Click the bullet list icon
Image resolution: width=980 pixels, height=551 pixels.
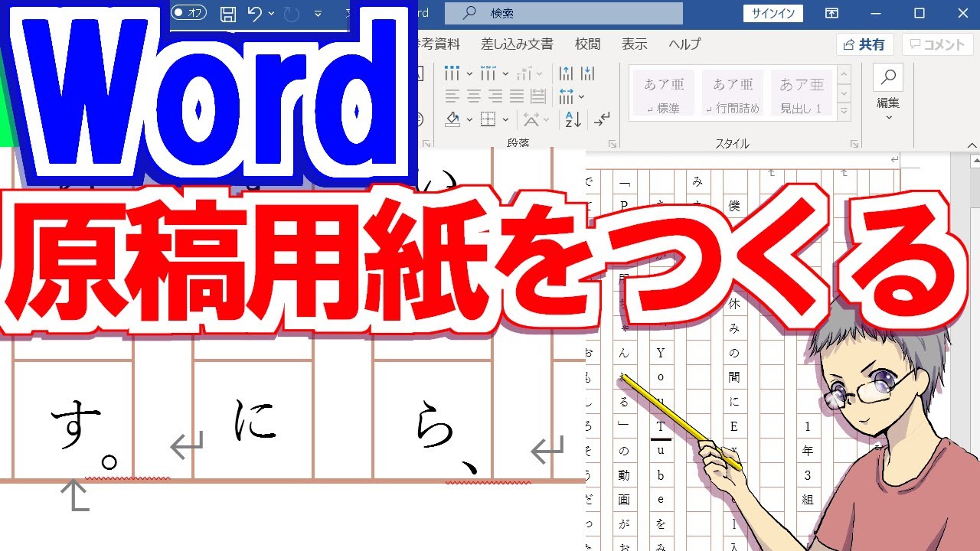(x=452, y=74)
